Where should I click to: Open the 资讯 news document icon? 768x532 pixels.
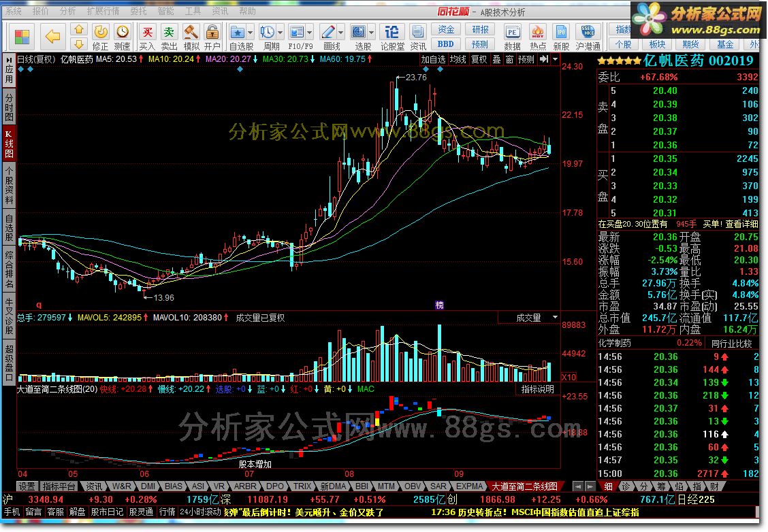tap(418, 32)
